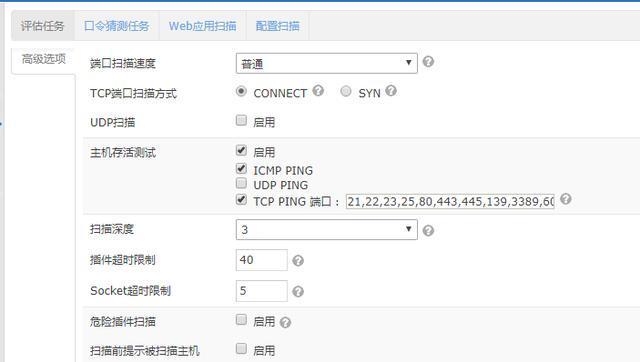The width and height of the screenshot is (640, 362).
Task: Click help icon for 危险插件扫描
Action: pyautogui.click(x=285, y=322)
